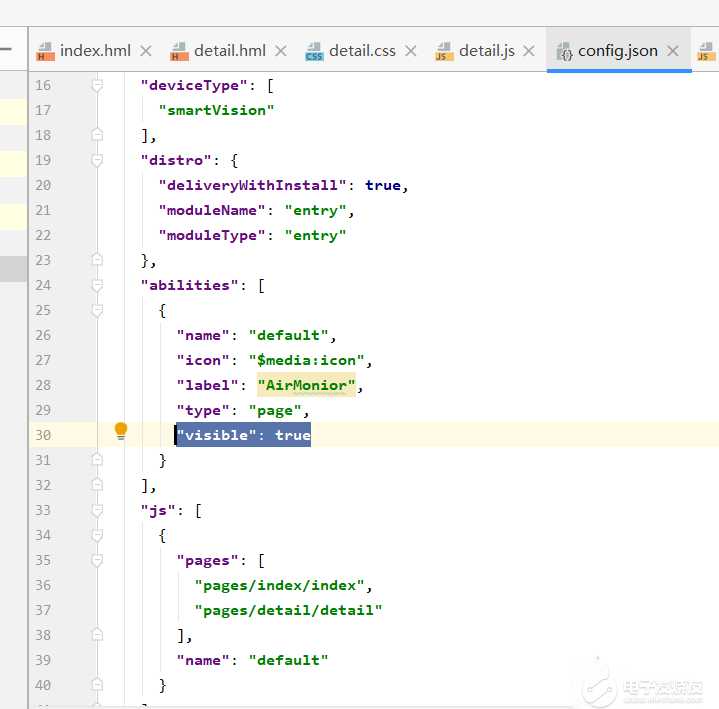The width and height of the screenshot is (719, 709).
Task: Click line number 28 in the gutter
Action: 43,385
